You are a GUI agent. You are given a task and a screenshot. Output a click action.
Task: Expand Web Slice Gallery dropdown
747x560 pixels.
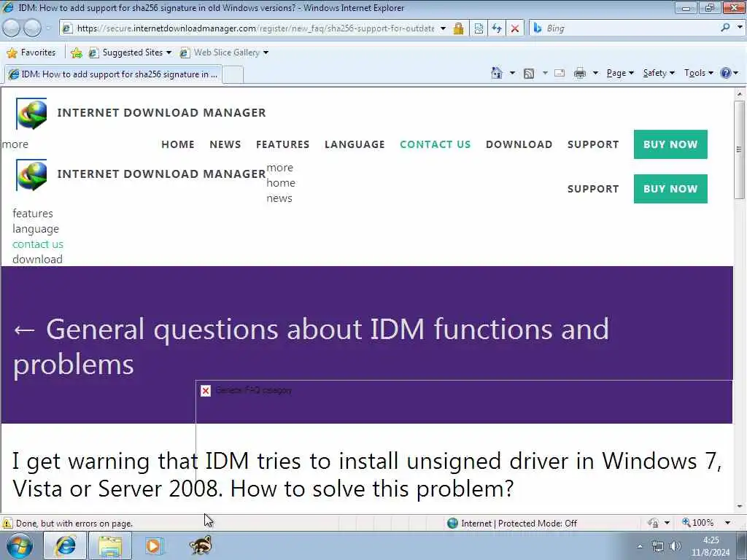pos(266,52)
